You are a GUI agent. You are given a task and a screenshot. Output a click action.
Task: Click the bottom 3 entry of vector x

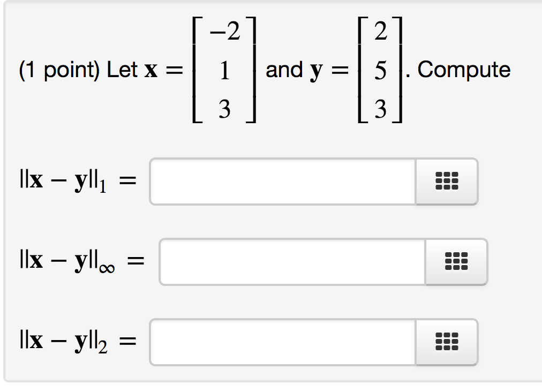click(x=225, y=109)
